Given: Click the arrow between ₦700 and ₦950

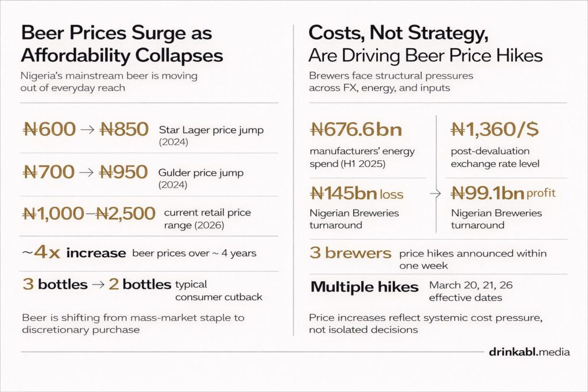Looking at the screenshot, I should (x=87, y=170).
